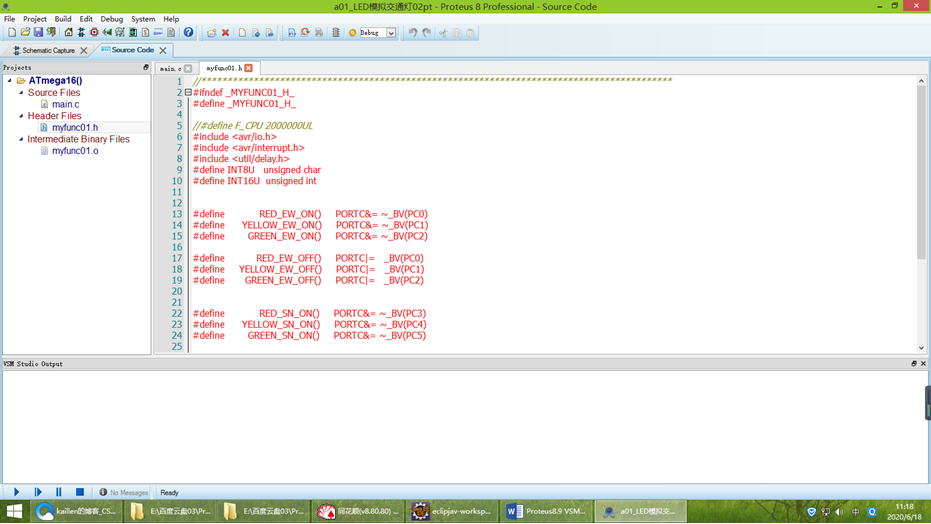Collapse the Source Files folder

pyautogui.click(x=21, y=93)
